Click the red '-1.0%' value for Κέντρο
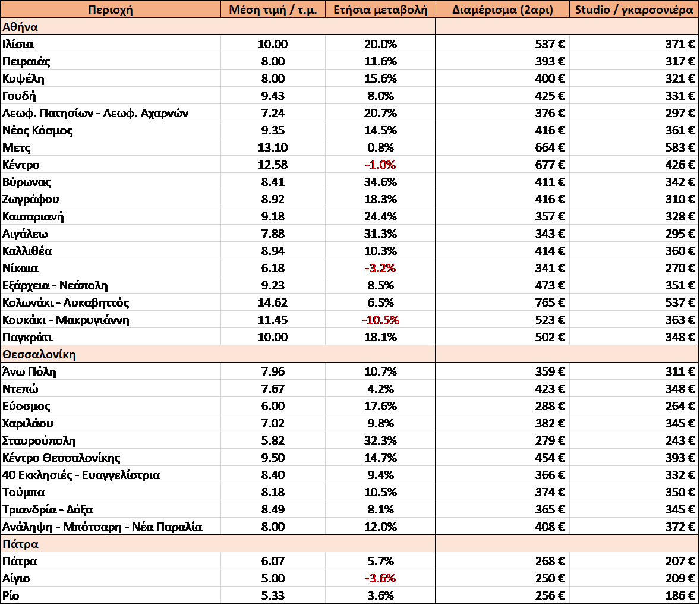 point(380,165)
